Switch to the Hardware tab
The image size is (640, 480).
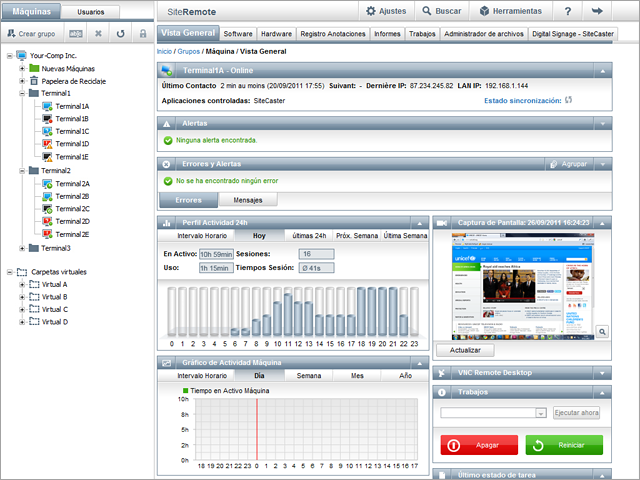(x=277, y=33)
